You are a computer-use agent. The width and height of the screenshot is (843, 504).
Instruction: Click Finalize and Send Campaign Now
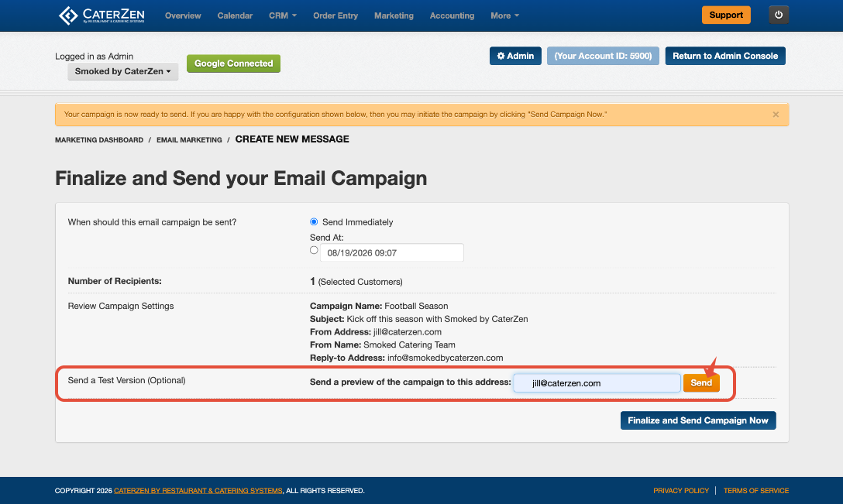(x=698, y=420)
